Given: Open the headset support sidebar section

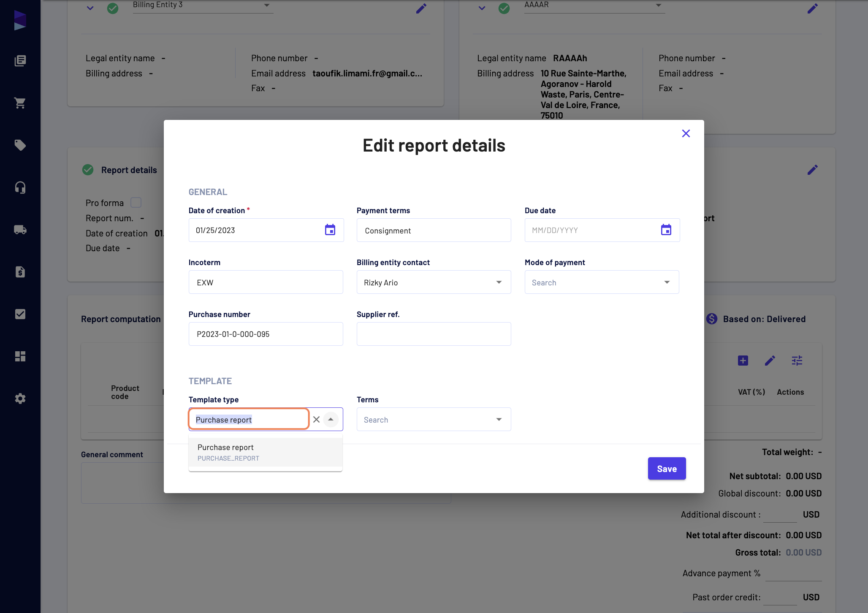Looking at the screenshot, I should click(x=20, y=187).
